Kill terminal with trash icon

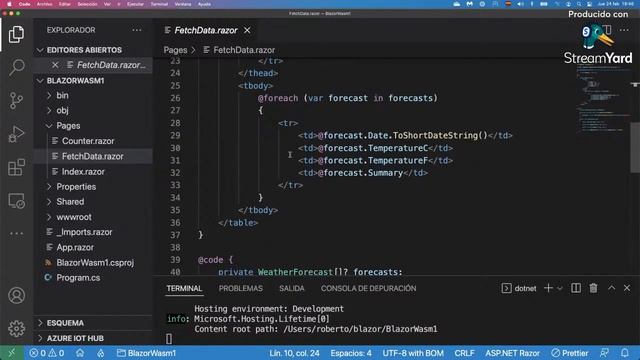pos(593,288)
